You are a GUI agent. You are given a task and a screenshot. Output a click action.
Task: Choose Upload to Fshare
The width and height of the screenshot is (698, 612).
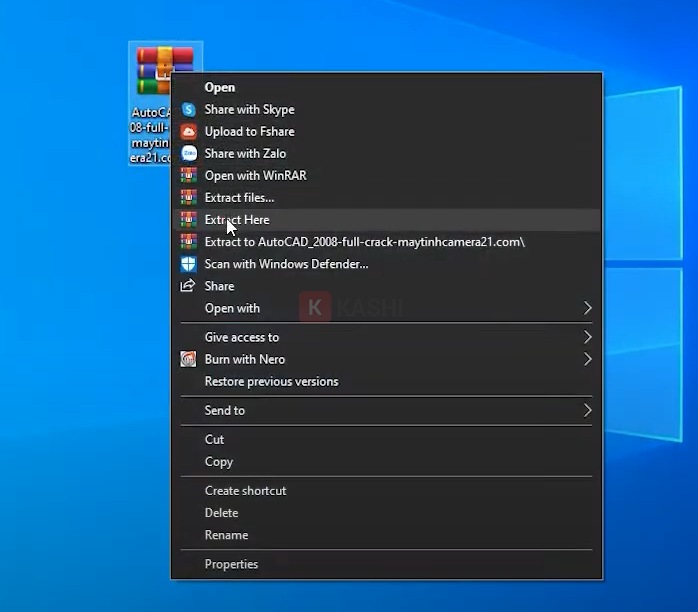[x=386, y=132]
